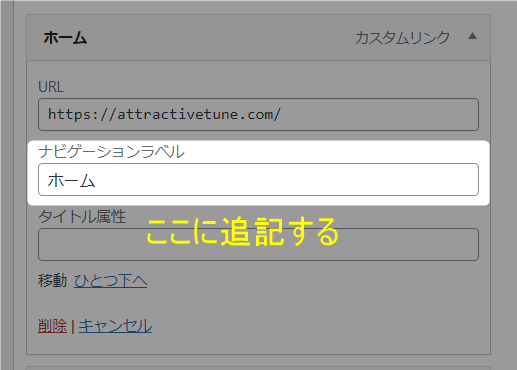Move item down with ひとつ下へ link
This screenshot has width=517, height=370.
click(110, 281)
